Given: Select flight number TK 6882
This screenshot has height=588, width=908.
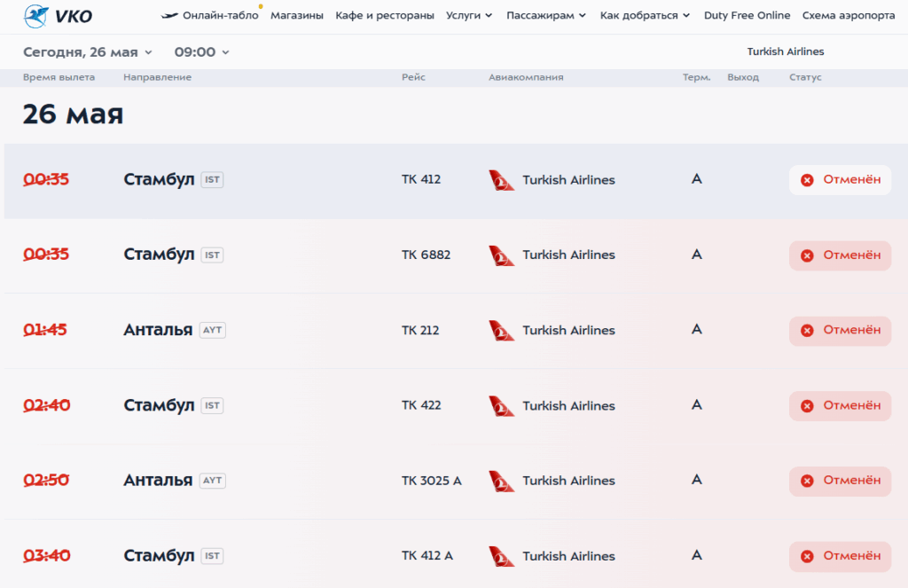Looking at the screenshot, I should (426, 255).
